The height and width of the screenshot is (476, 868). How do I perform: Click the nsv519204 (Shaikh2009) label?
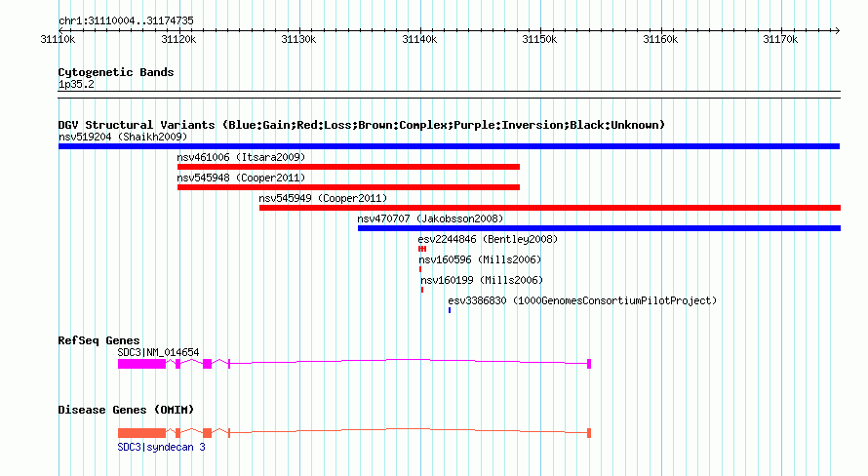coord(123,137)
